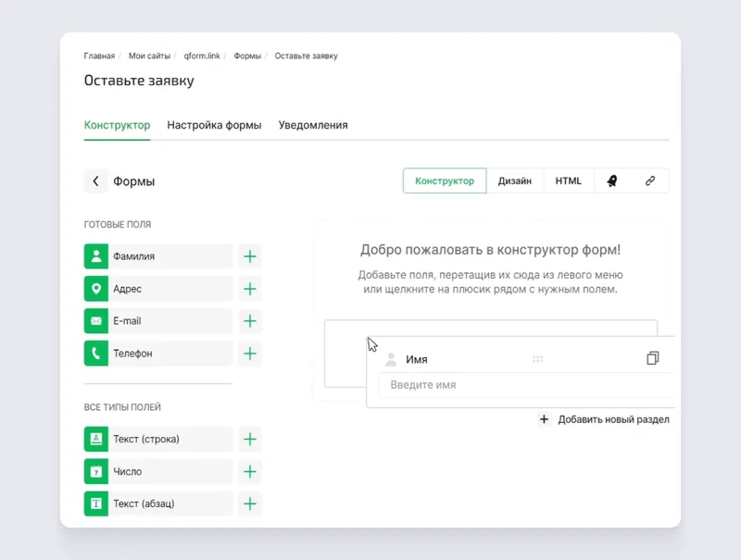
Task: Add the Число field with plus
Action: [x=250, y=471]
